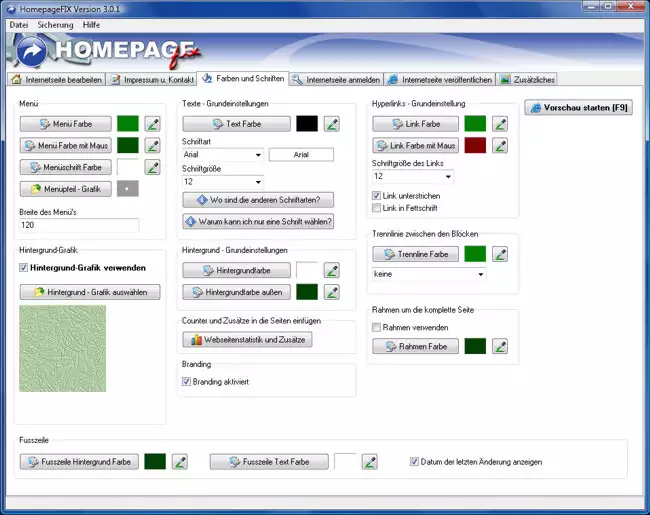Click eyedropper icon for Fusszeile Text Farbe
Viewport: 650px width, 515px height.
pyautogui.click(x=369, y=462)
